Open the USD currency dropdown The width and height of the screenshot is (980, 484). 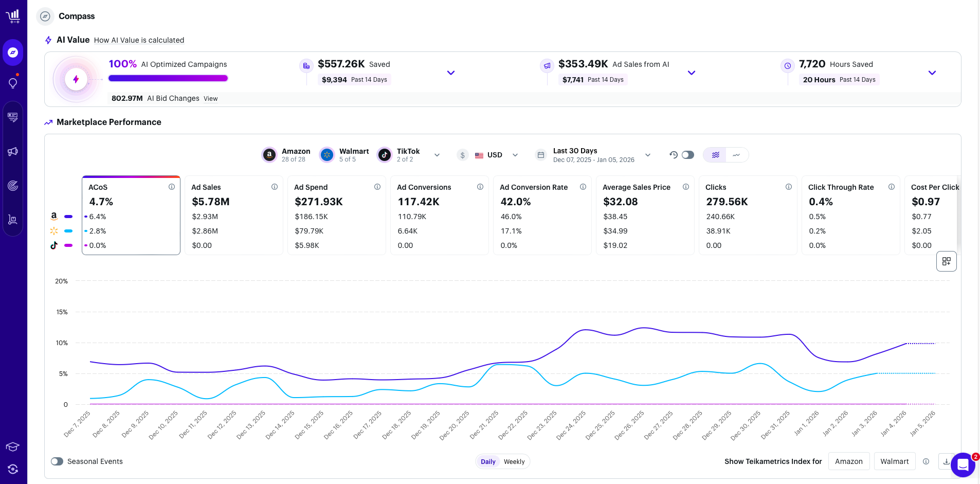click(515, 155)
